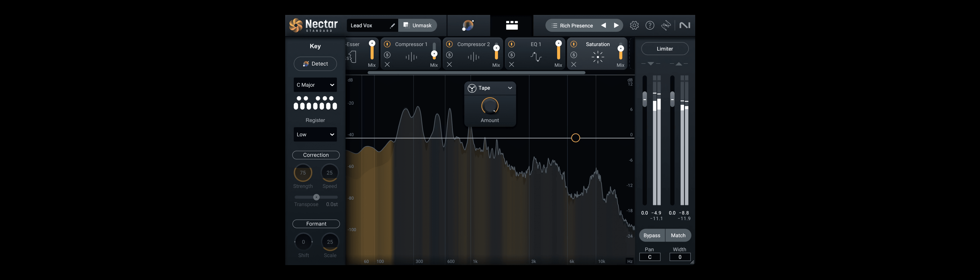This screenshot has width=980, height=280.
Task: Open the C Major key dropdown
Action: pos(315,85)
